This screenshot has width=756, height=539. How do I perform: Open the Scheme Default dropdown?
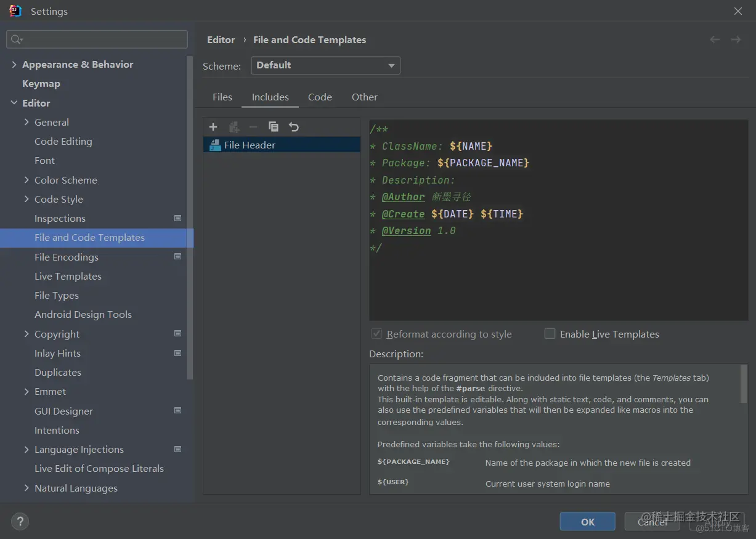pyautogui.click(x=325, y=65)
